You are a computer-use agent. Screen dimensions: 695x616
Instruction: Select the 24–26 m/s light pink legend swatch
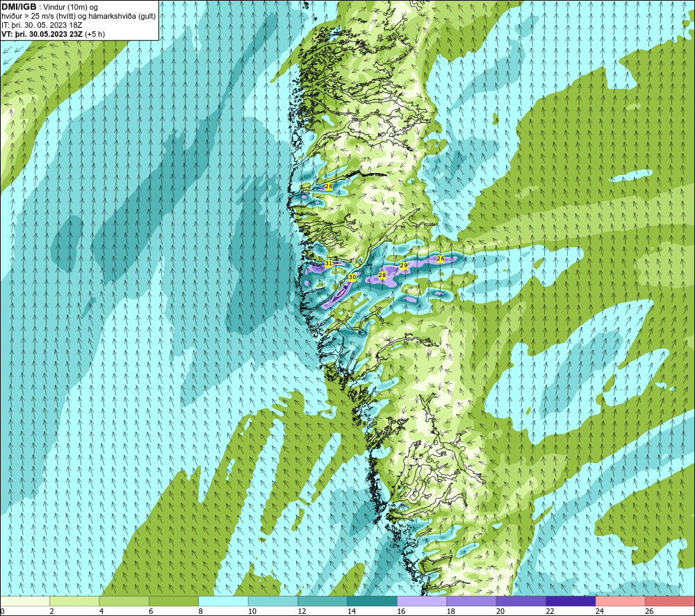tap(621, 601)
